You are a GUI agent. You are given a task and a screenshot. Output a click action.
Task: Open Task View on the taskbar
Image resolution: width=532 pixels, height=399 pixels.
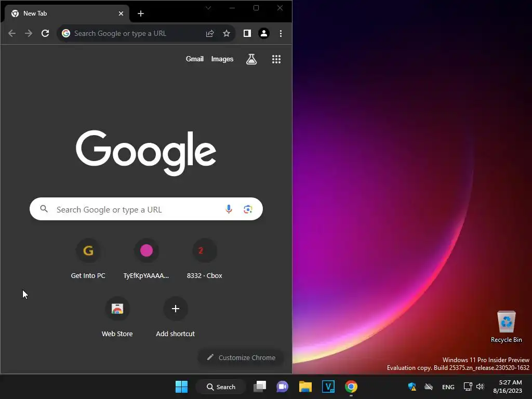click(x=260, y=387)
